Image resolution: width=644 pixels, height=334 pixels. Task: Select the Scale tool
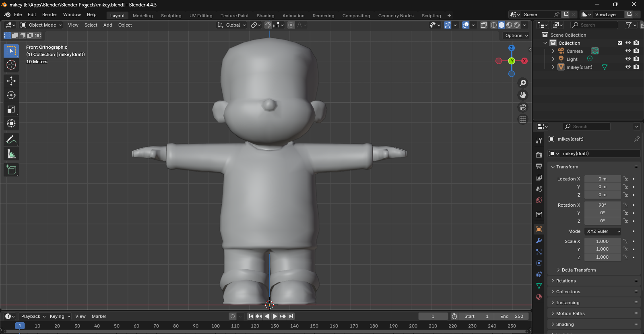point(11,109)
